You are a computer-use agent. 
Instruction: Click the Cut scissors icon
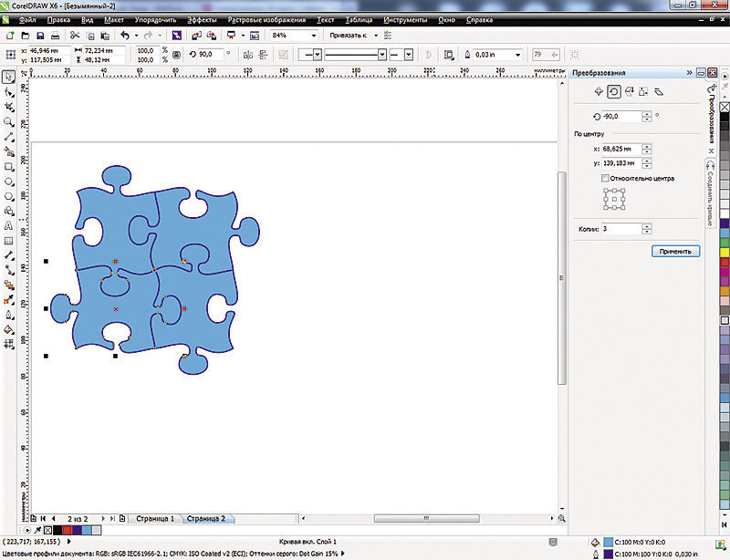pyautogui.click(x=75, y=36)
